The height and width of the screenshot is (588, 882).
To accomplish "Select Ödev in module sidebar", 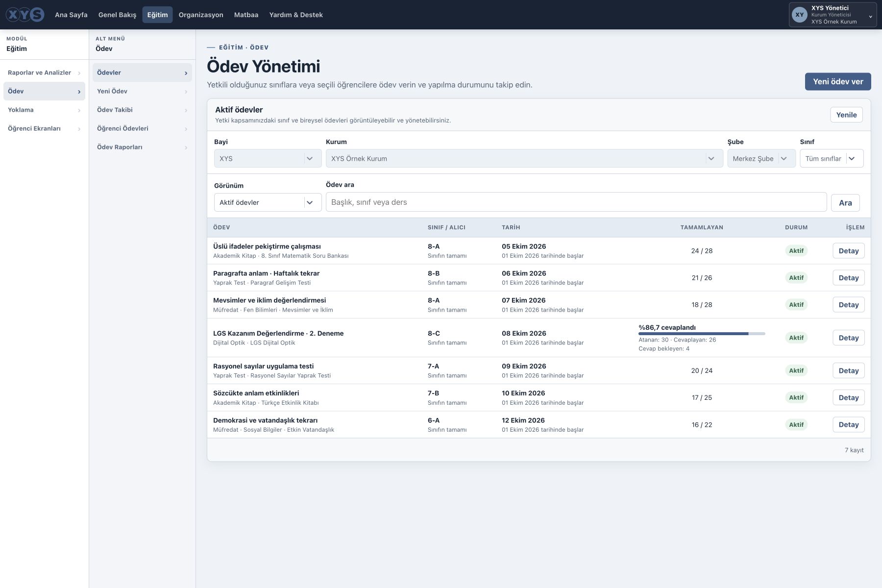I will tap(44, 91).
